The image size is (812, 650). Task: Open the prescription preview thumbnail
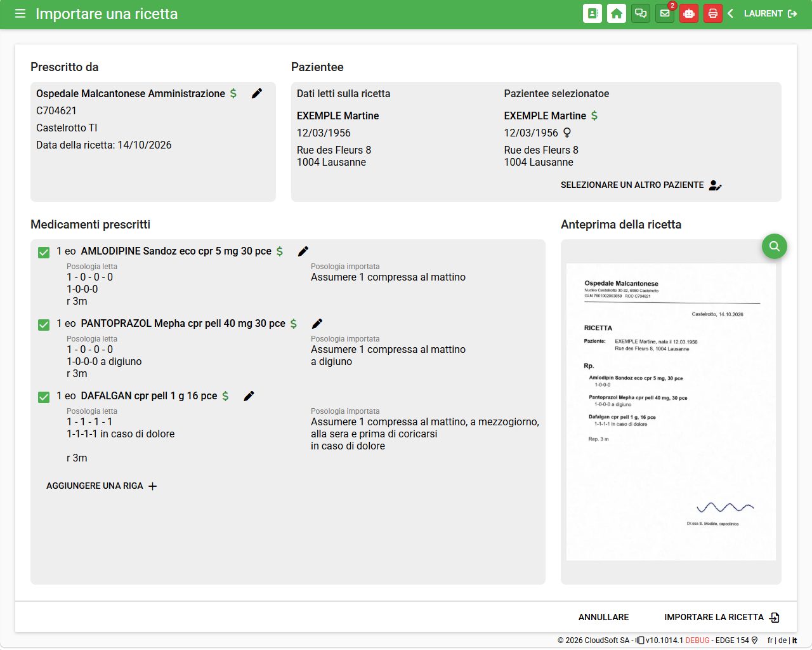[x=671, y=412]
